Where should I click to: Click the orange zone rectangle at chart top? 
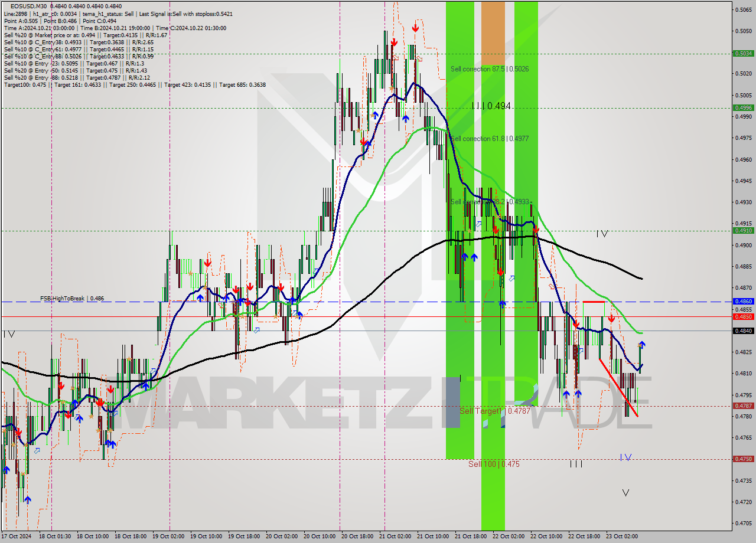(493, 32)
